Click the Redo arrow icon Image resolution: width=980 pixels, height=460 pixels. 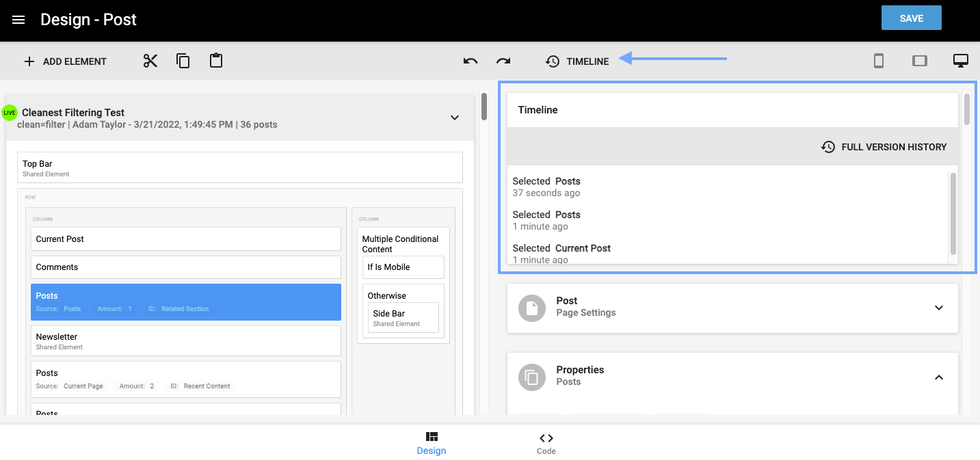503,61
